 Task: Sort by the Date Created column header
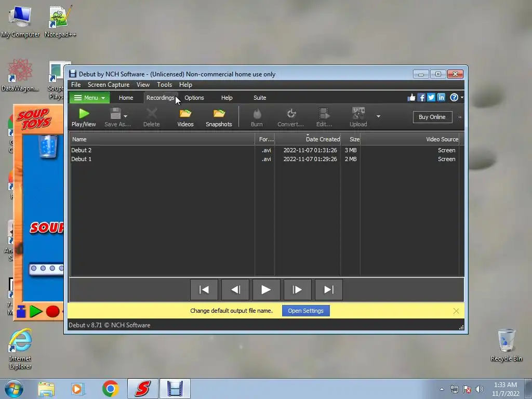pos(308,139)
